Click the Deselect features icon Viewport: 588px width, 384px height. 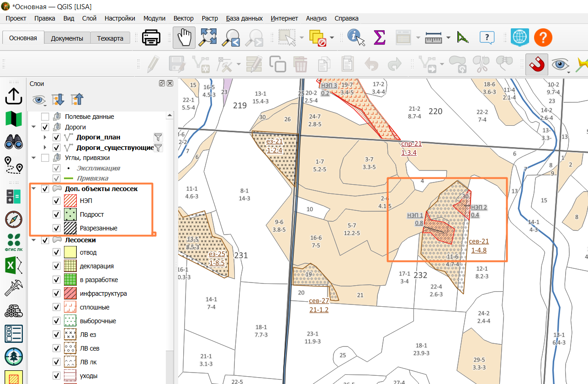tap(318, 37)
